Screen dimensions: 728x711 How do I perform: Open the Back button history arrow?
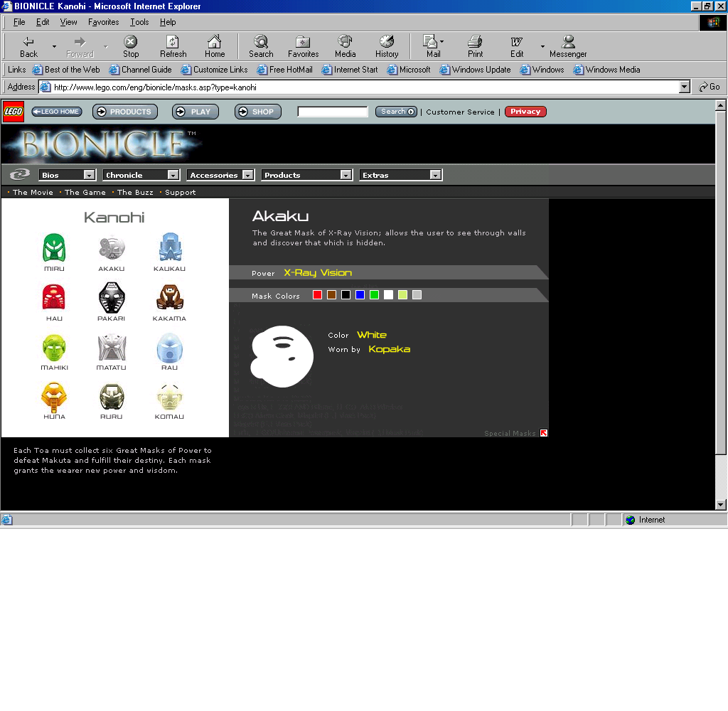tap(54, 46)
